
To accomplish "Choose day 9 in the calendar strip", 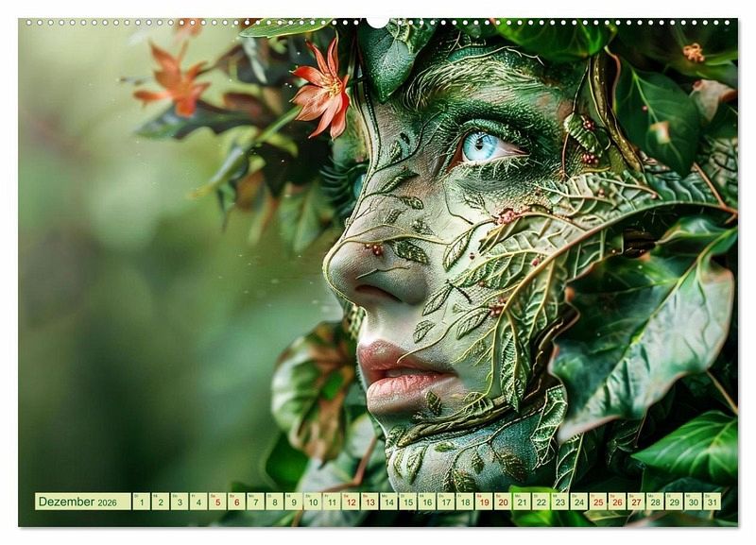I will (294, 502).
